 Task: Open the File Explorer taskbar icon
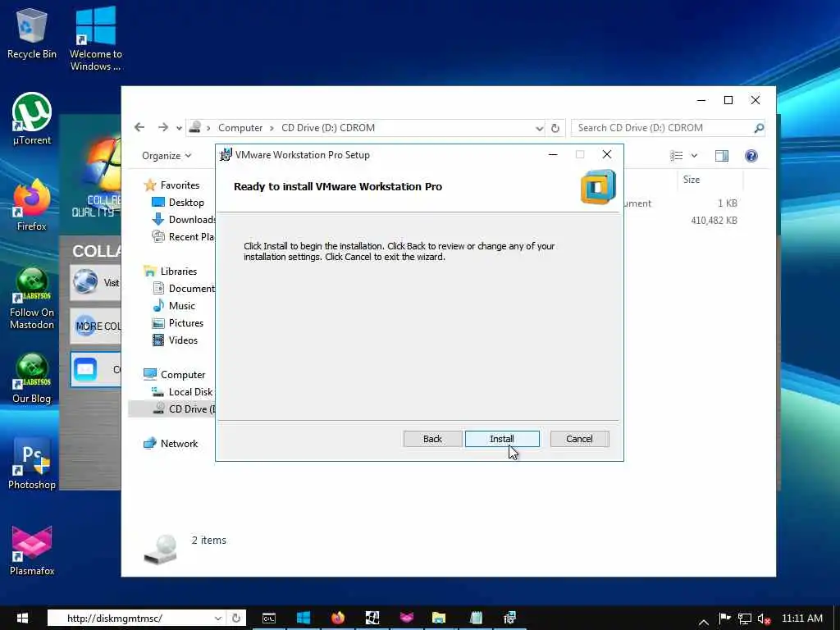pyautogui.click(x=439, y=618)
